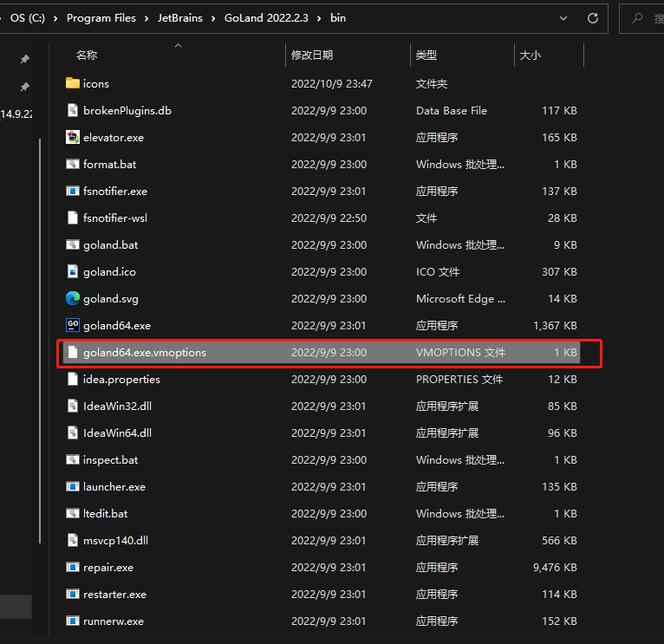
Task: Open the address bar history dropdown
Action: click(x=563, y=18)
